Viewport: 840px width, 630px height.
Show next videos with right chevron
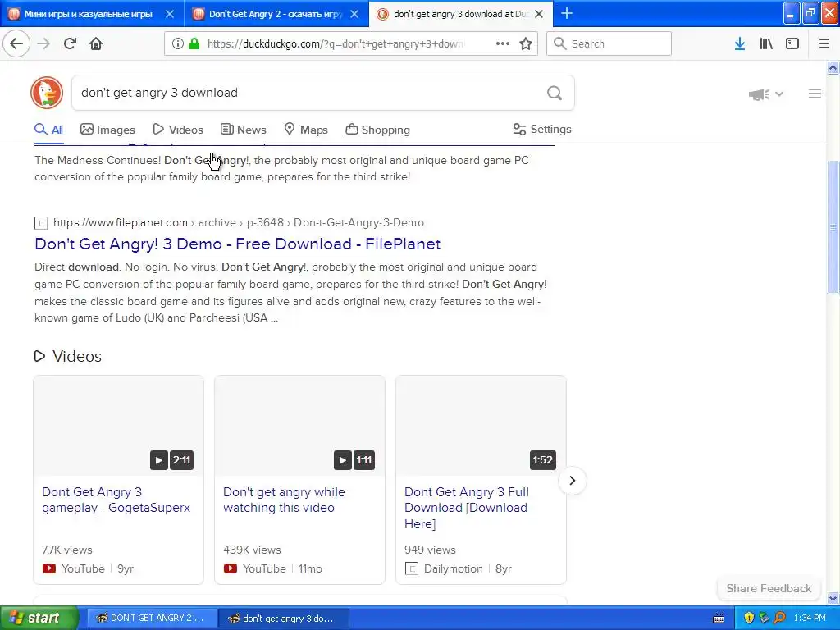[x=572, y=481]
